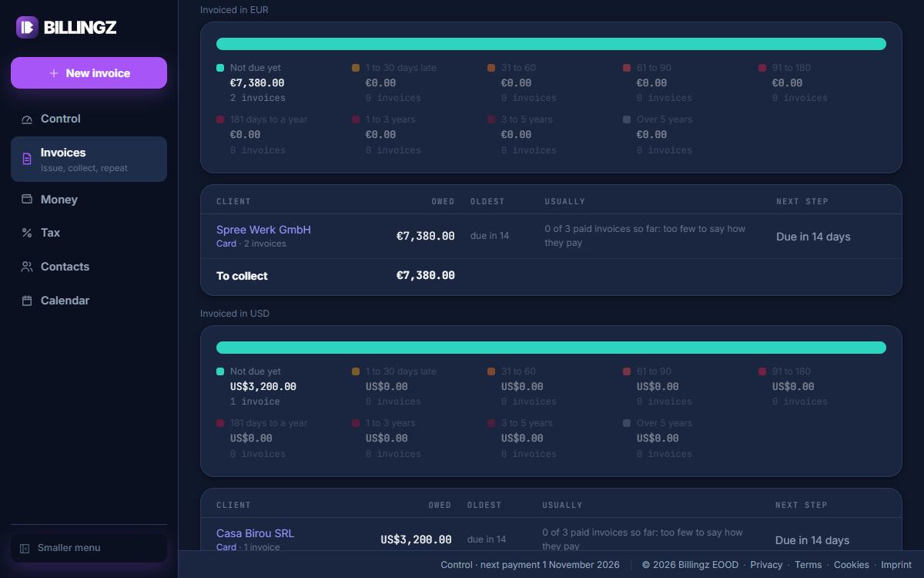This screenshot has height=578, width=924.
Task: Open client Spree Werk GmbH
Action: point(263,230)
